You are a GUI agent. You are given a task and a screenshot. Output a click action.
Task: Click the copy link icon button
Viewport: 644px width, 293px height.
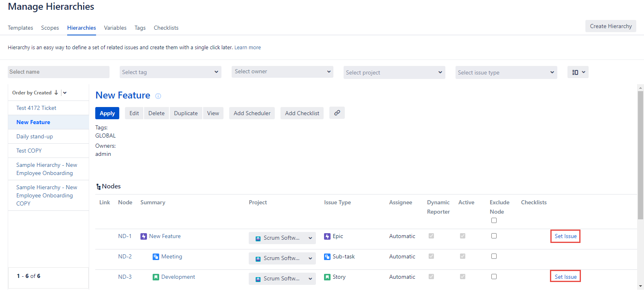tap(337, 113)
